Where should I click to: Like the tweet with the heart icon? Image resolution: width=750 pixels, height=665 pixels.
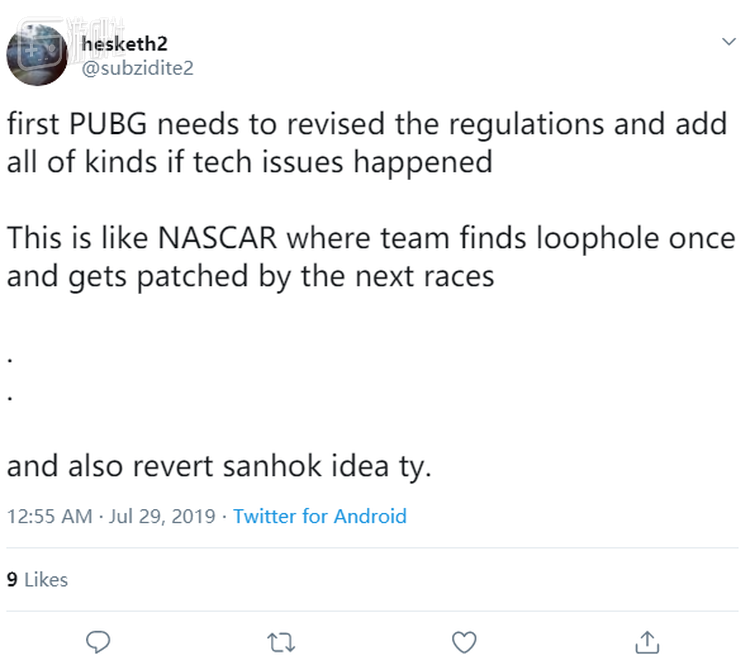pos(464,640)
